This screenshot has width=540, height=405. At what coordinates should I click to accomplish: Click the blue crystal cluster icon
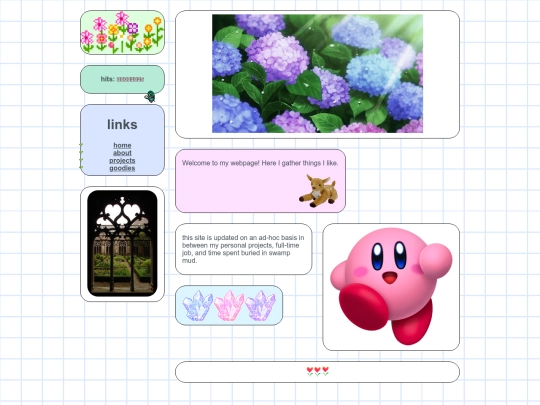point(198,305)
